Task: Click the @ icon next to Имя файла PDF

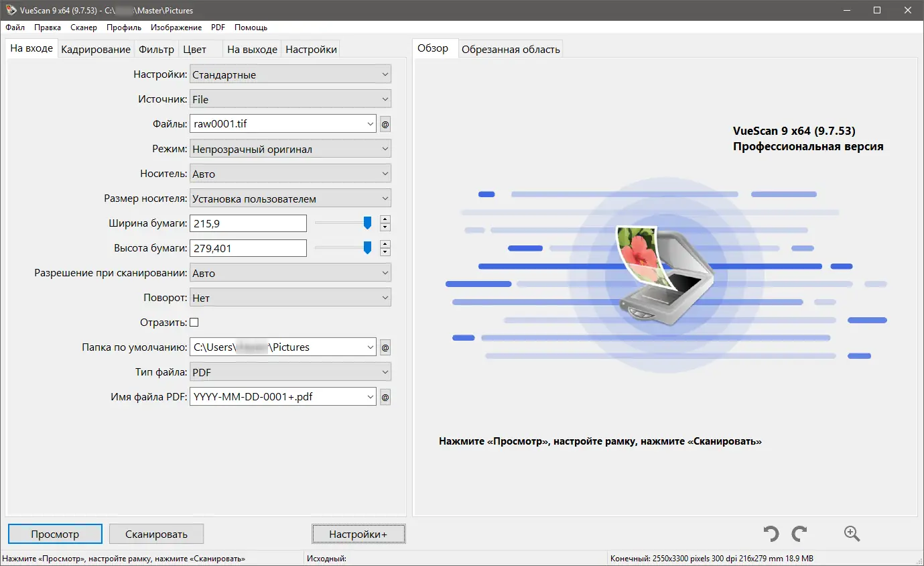Action: pos(385,396)
